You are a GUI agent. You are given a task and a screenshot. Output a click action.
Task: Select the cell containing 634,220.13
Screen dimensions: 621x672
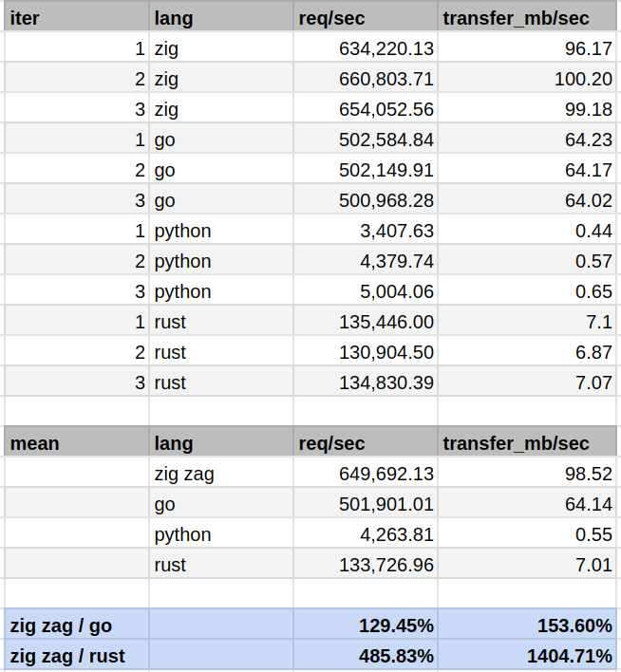click(x=365, y=48)
